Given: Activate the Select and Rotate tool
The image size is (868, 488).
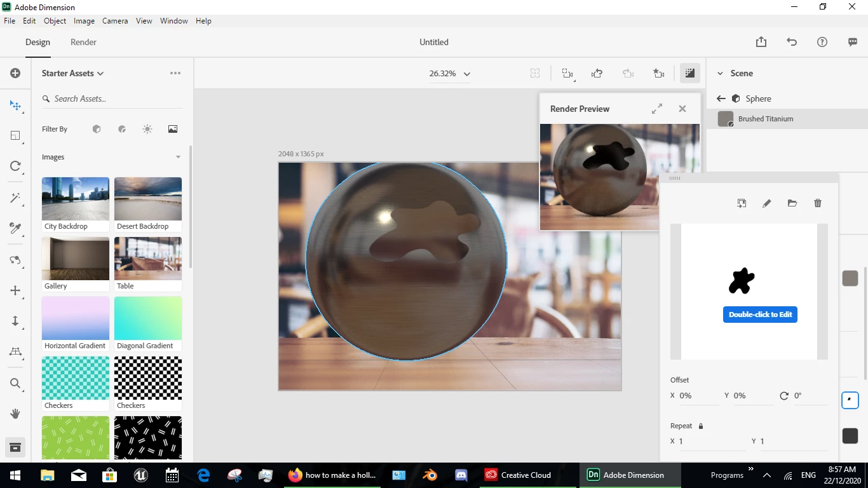Looking at the screenshot, I should 15,166.
